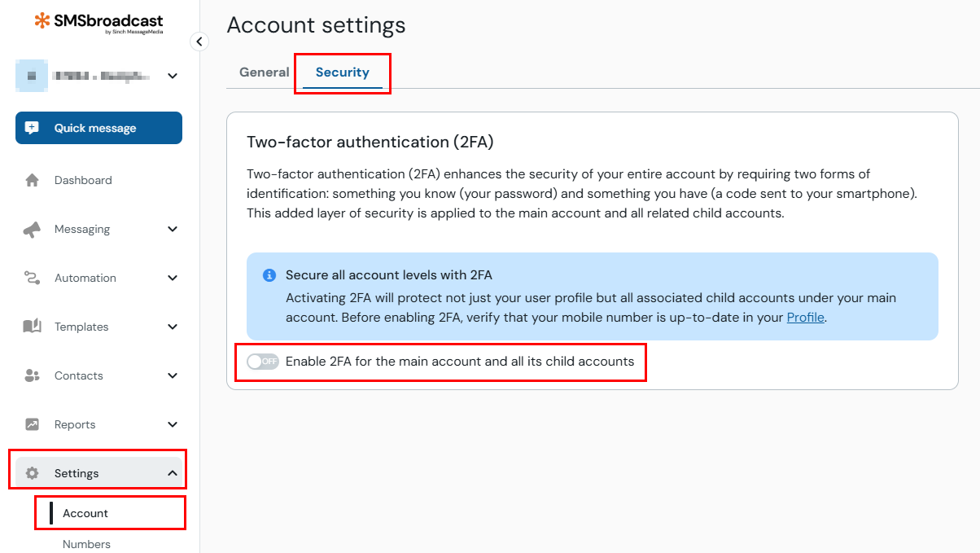The image size is (980, 553).
Task: Click the Settings gear icon
Action: 33,474
